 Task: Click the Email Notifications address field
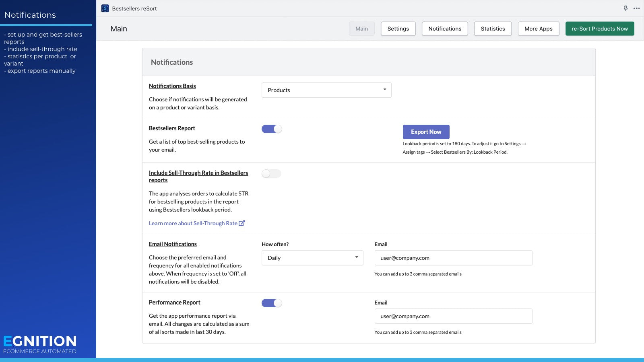coord(453,257)
